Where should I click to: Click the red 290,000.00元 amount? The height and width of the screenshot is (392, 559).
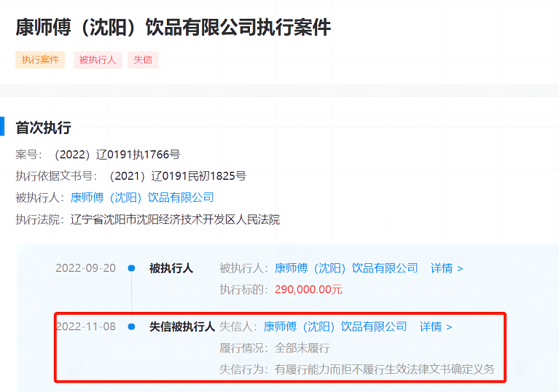(308, 289)
